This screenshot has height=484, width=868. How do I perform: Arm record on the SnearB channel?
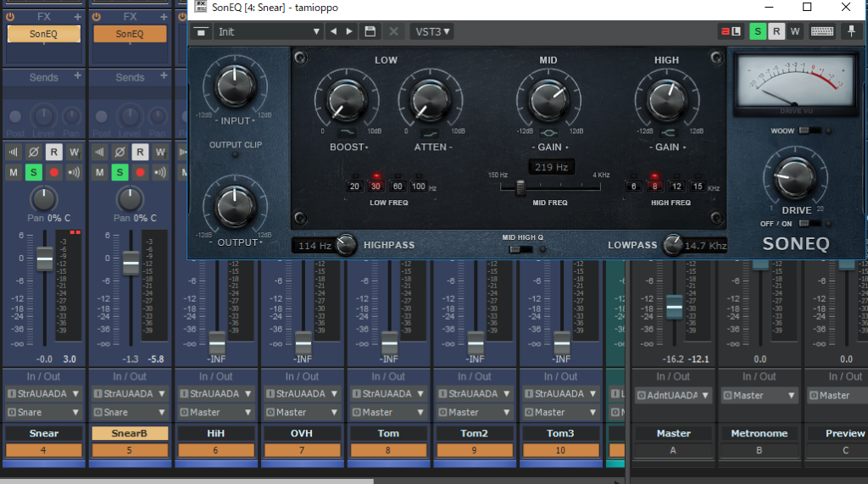(x=140, y=173)
